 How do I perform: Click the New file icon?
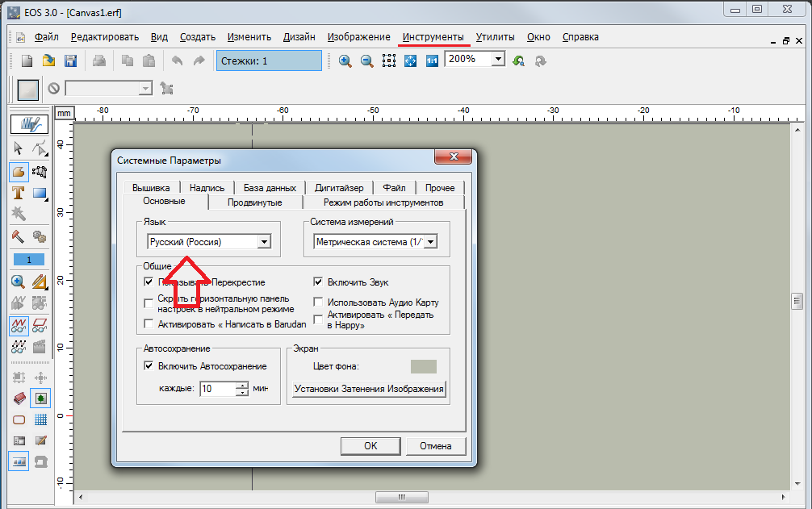27,61
